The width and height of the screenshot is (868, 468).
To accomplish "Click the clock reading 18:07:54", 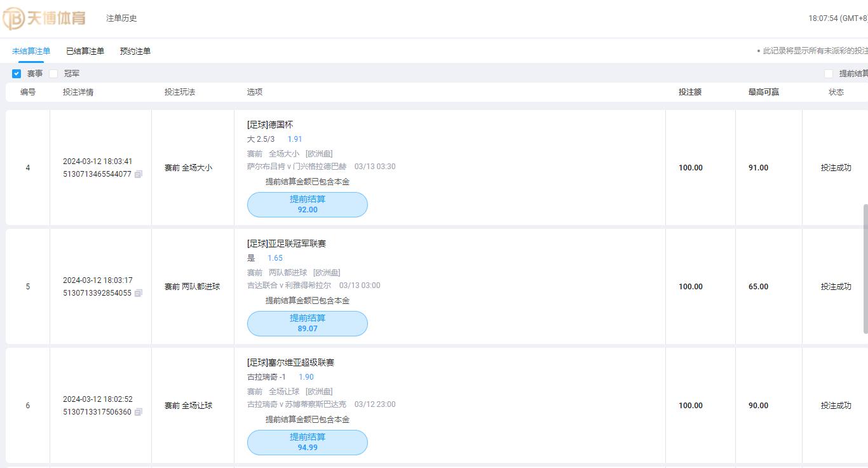I will pyautogui.click(x=823, y=18).
